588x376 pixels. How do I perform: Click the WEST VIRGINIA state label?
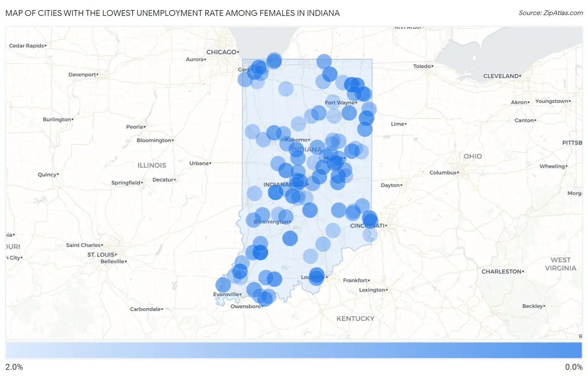pyautogui.click(x=560, y=264)
